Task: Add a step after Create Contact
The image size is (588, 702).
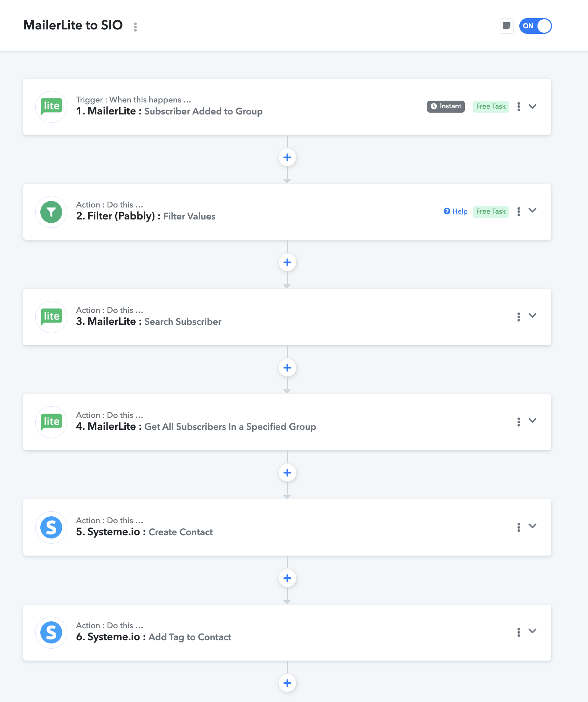Action: (x=287, y=578)
